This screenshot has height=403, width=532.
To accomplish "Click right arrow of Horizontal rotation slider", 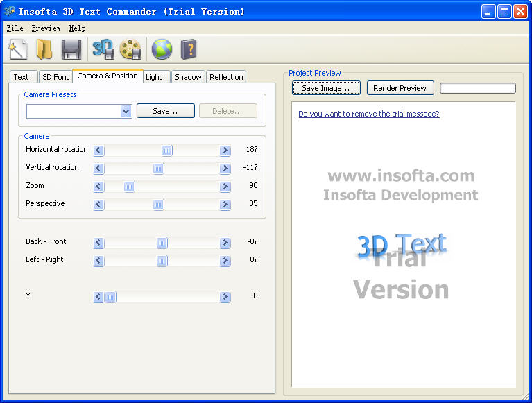I will click(225, 151).
